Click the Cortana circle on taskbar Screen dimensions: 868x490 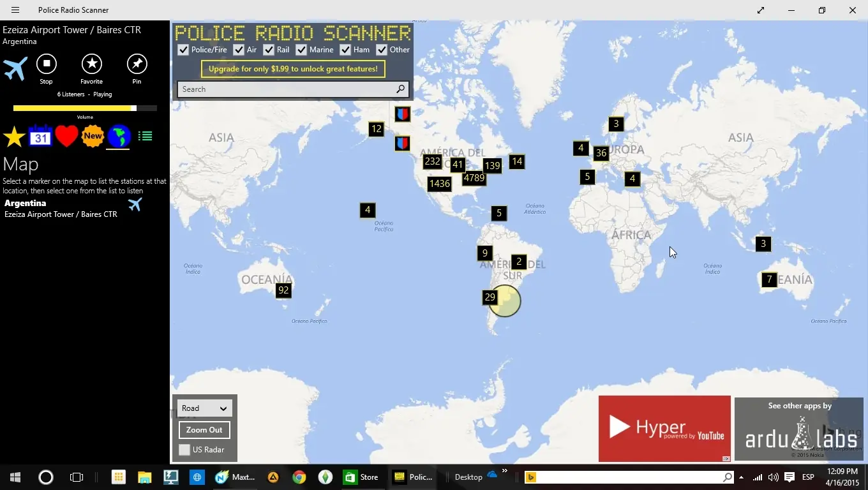point(46,477)
